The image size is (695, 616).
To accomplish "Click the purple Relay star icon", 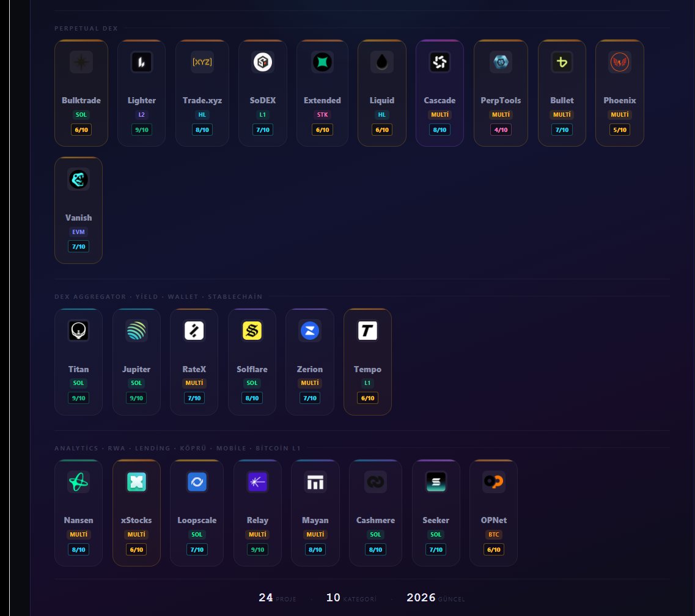I will [257, 482].
